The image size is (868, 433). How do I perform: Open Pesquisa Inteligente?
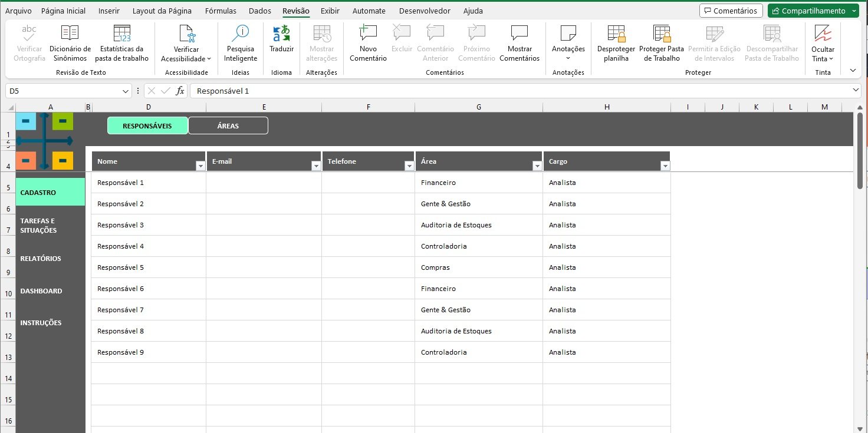(x=241, y=43)
